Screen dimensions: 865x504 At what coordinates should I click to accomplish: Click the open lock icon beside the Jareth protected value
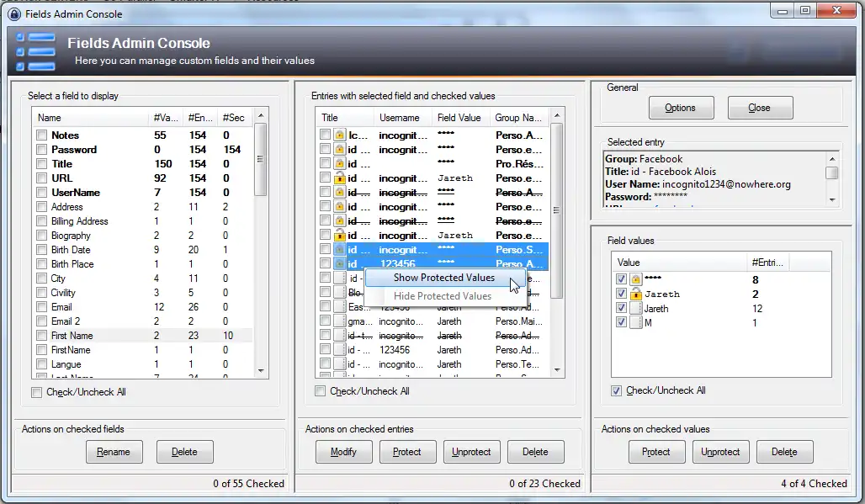point(635,294)
